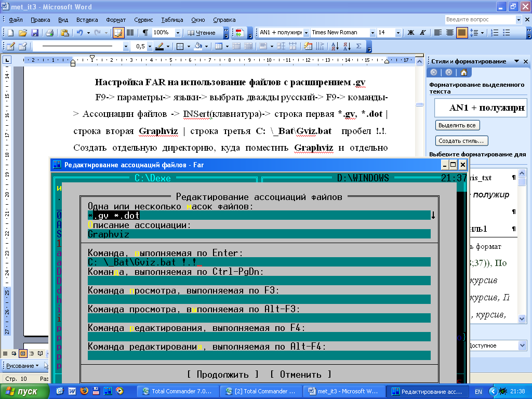
Task: Click the AutoSum sigma icon
Action: [358, 46]
